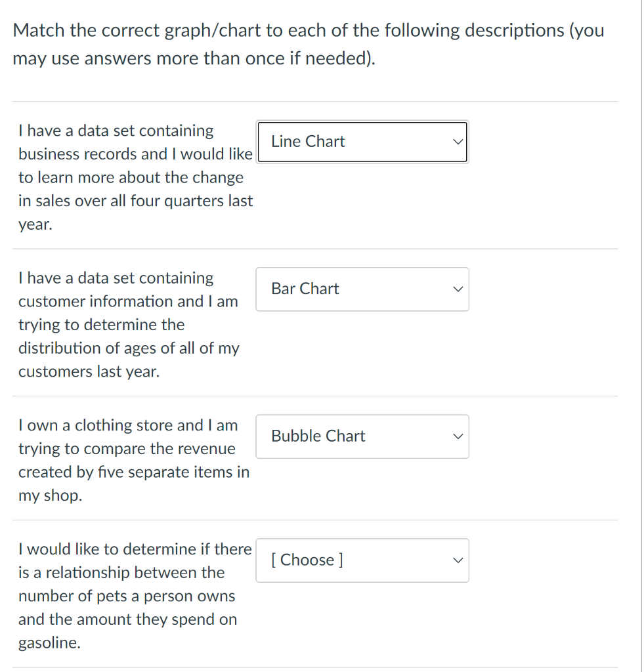
Task: Select the dropdown for the sales change question
Action: pyautogui.click(x=362, y=141)
